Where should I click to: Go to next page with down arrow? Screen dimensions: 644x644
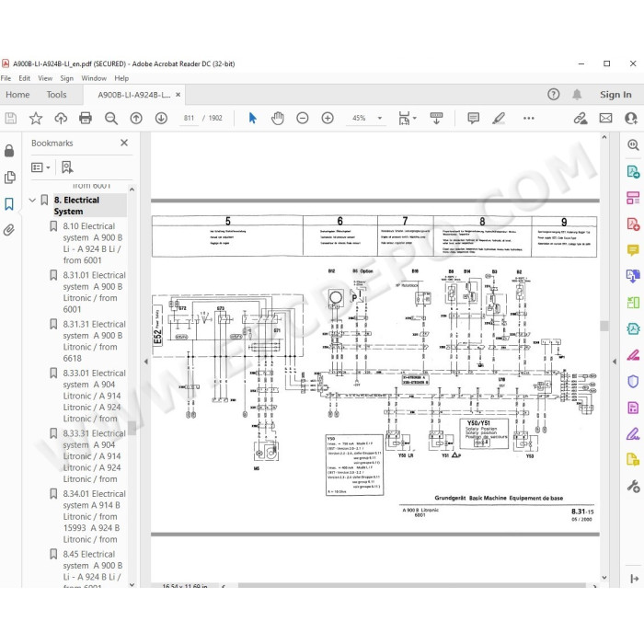click(x=161, y=119)
